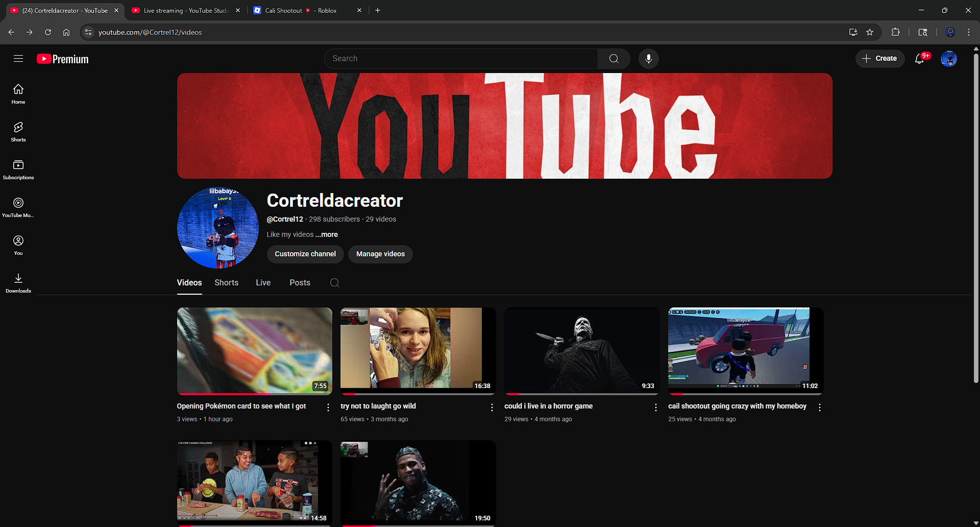Expand channel description with '...more'
Screen dimensions: 980x527
point(327,234)
